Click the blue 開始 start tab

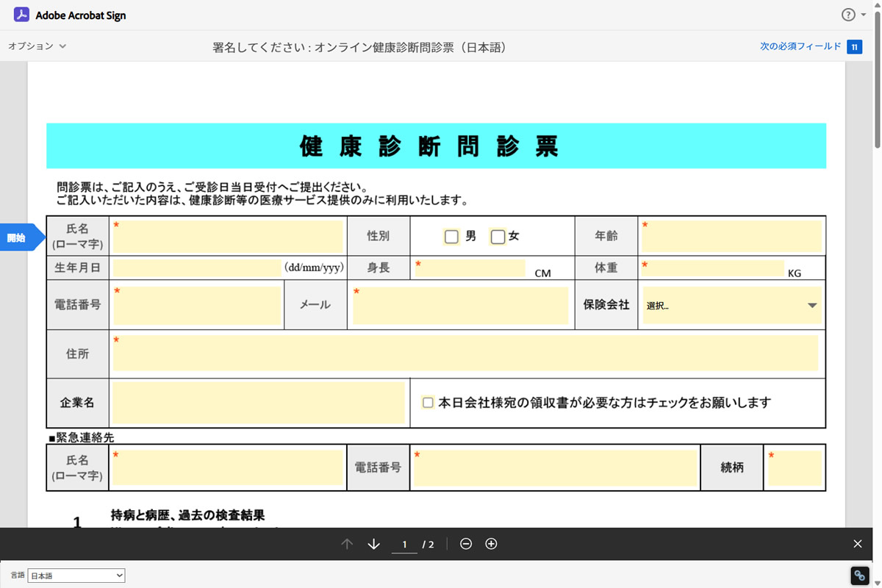[18, 237]
